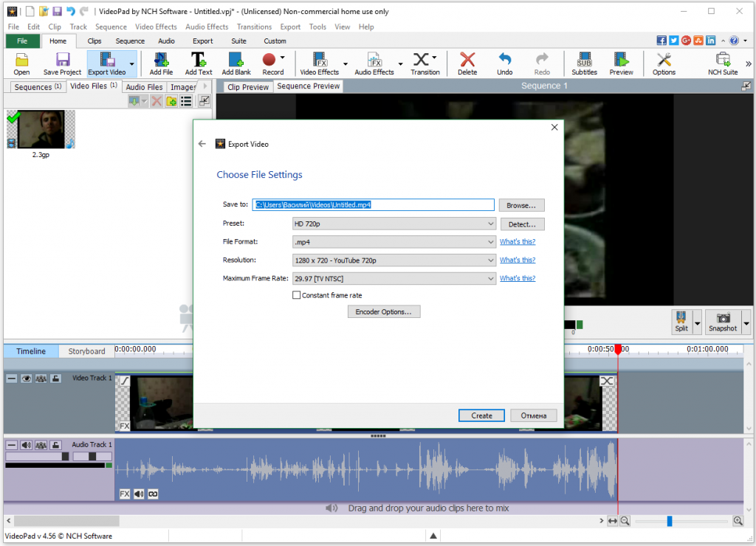Switch media bin to list view icon
Image resolution: width=756 pixels, height=546 pixels.
(x=186, y=101)
